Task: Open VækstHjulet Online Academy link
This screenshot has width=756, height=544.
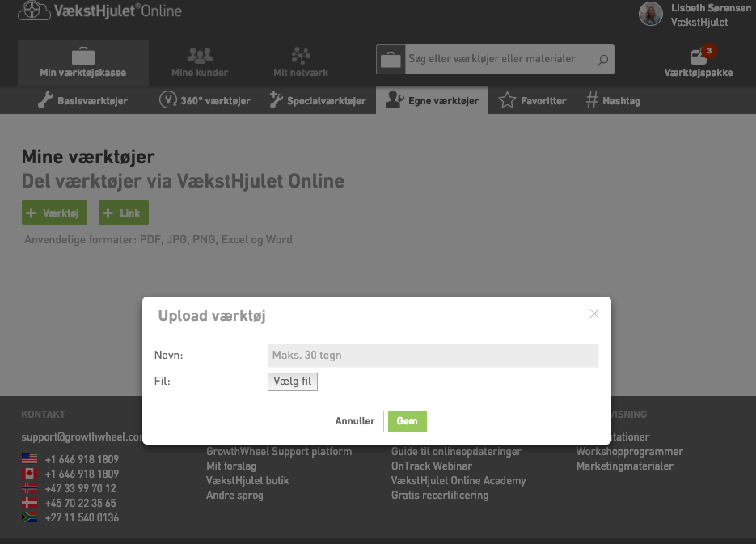Action: pos(458,480)
